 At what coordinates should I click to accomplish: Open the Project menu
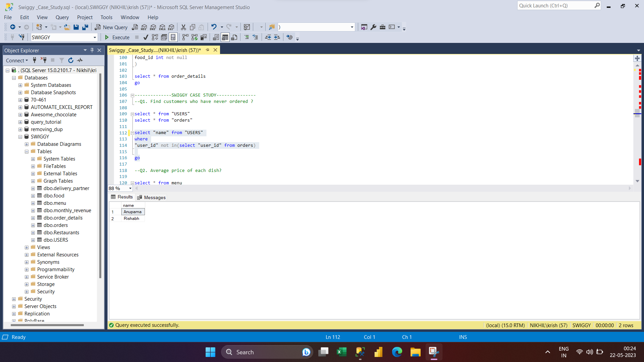85,17
